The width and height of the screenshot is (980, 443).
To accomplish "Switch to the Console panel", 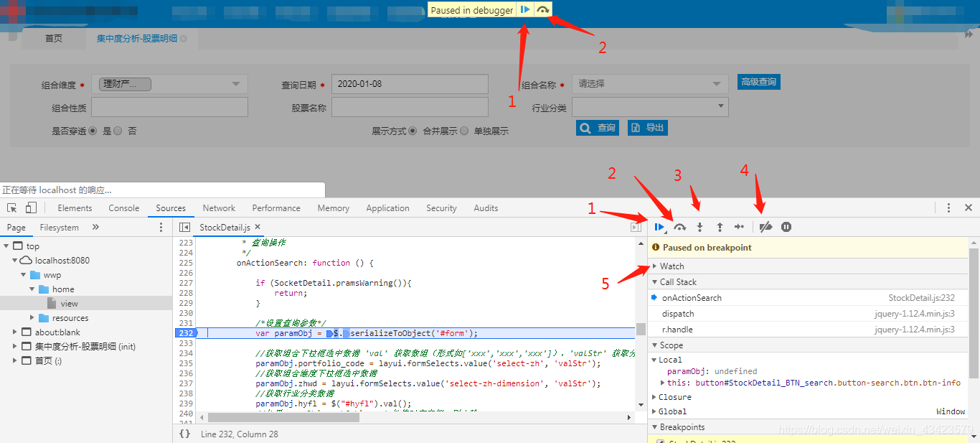I will [123, 207].
